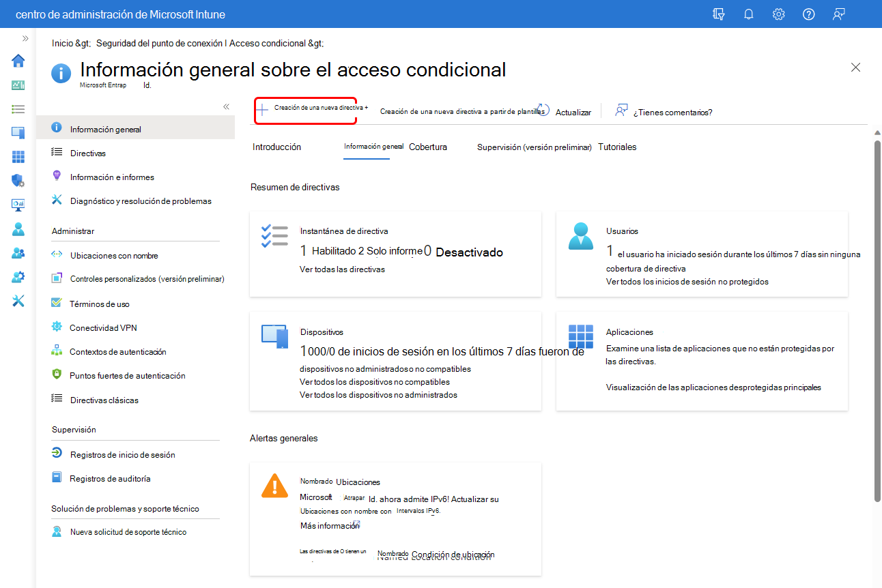
Task: Open All services list icon in left rail
Action: 18,109
